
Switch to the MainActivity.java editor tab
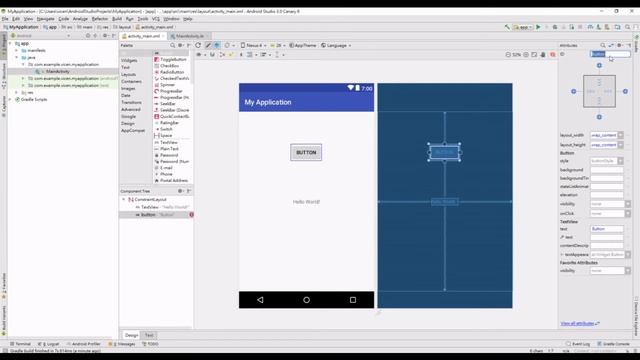[x=190, y=36]
